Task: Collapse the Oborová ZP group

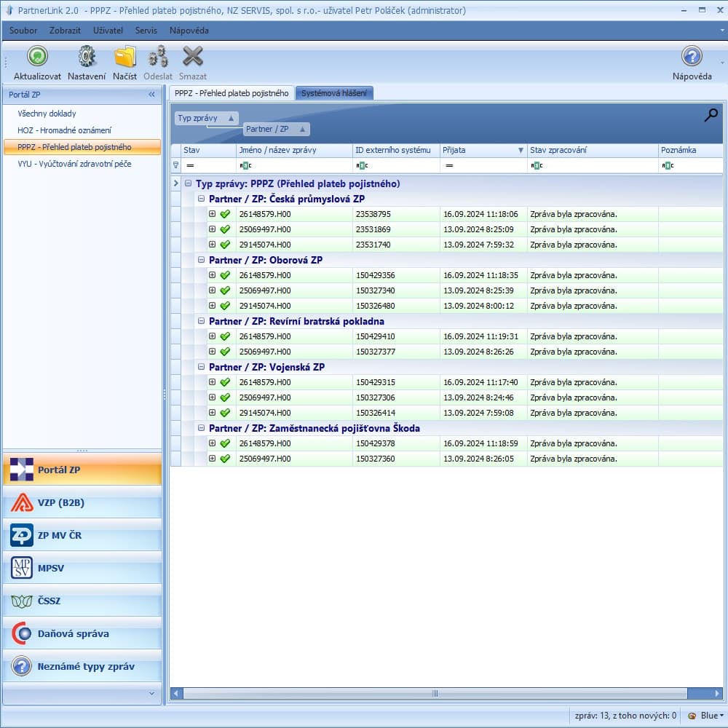Action: 201,260
